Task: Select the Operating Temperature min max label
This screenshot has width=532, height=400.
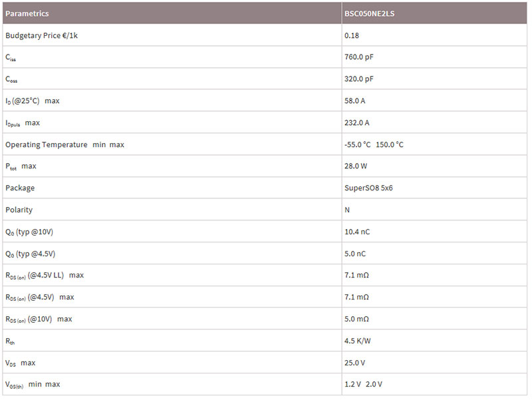Action: point(65,144)
